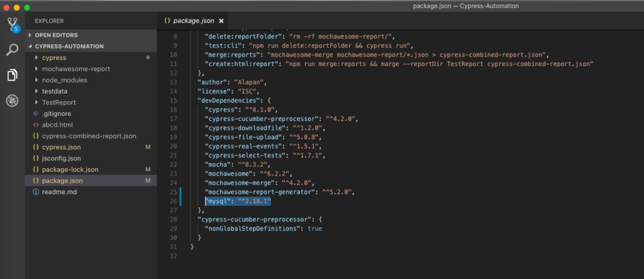Open the Debug view icon

13,101
